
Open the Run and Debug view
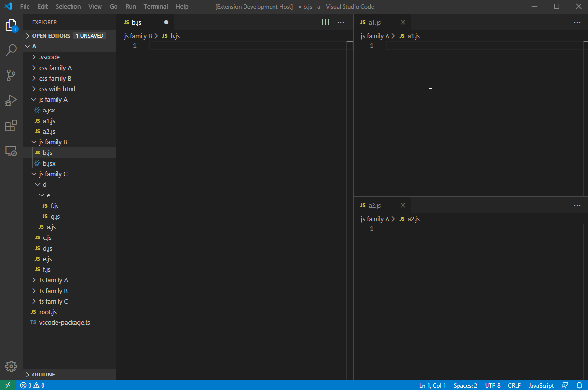(x=11, y=100)
